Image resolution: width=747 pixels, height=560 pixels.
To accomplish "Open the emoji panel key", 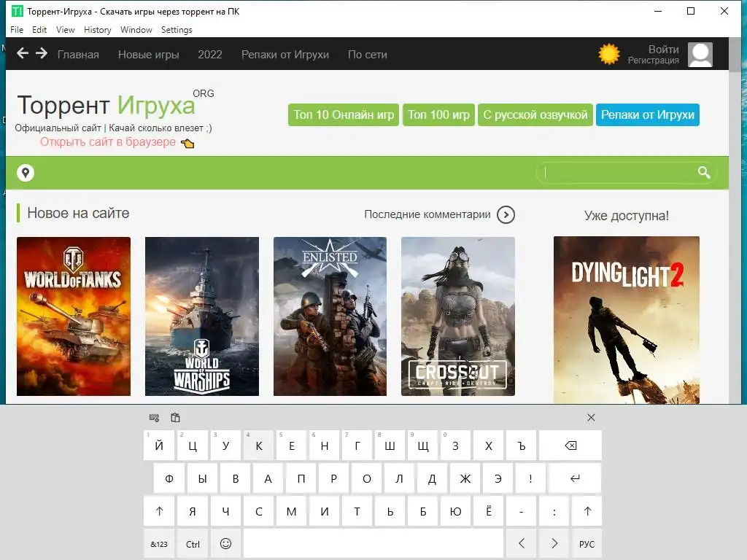I will pyautogui.click(x=226, y=544).
